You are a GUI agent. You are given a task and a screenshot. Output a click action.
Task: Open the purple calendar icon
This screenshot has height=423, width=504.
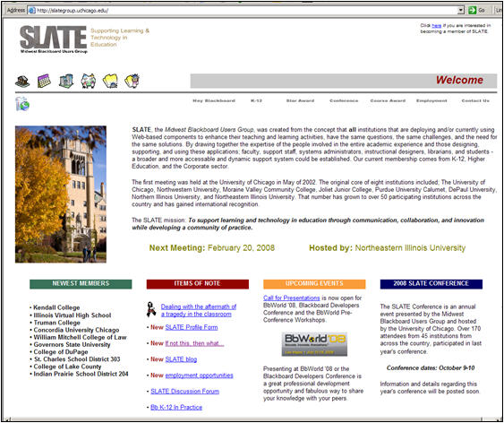(x=44, y=81)
